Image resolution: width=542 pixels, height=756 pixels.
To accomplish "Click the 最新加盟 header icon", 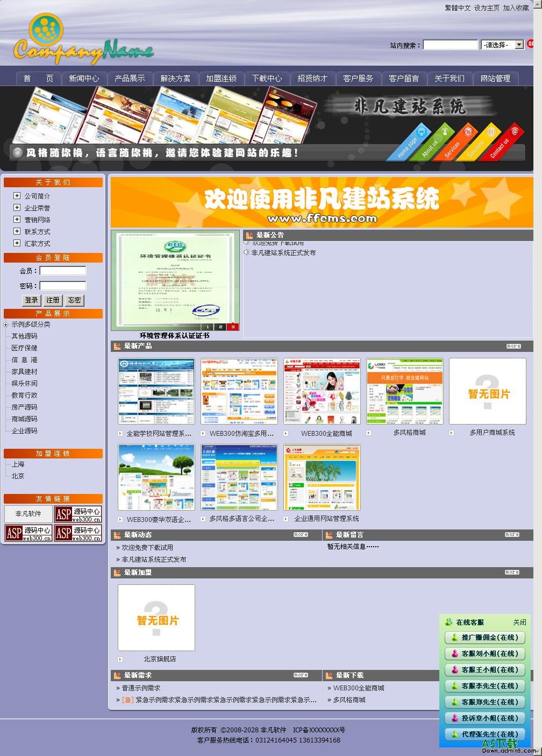I will (117, 573).
